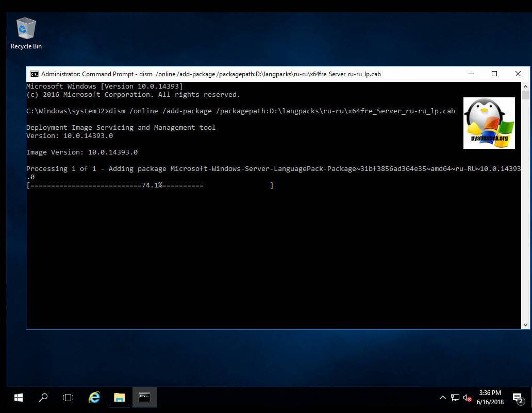Click the console scrollbar up arrow

[525, 87]
